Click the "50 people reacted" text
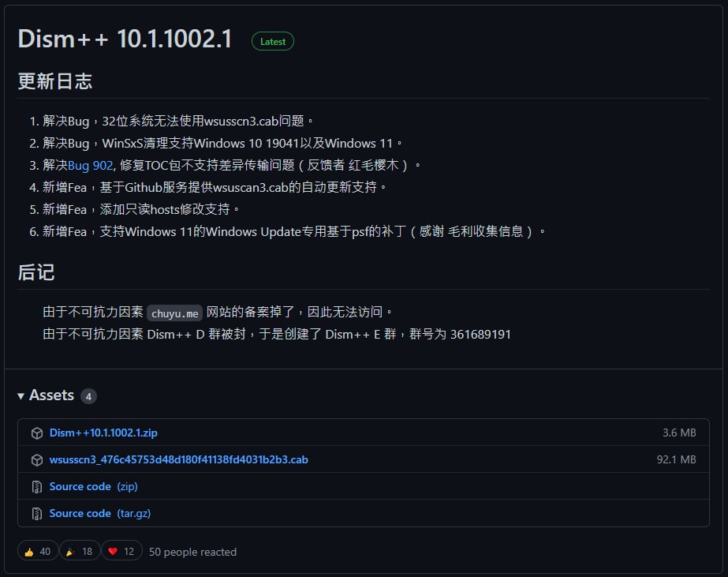Viewport: 728px width, 577px height. pyautogui.click(x=192, y=552)
